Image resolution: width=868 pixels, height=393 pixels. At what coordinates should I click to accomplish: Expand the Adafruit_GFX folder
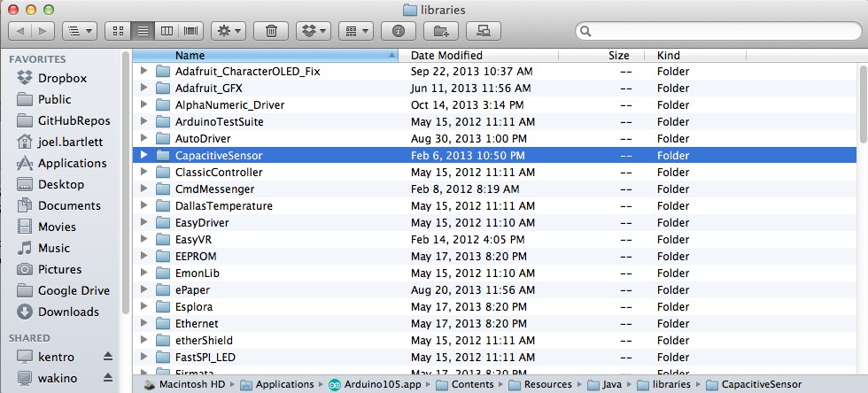pos(143,88)
